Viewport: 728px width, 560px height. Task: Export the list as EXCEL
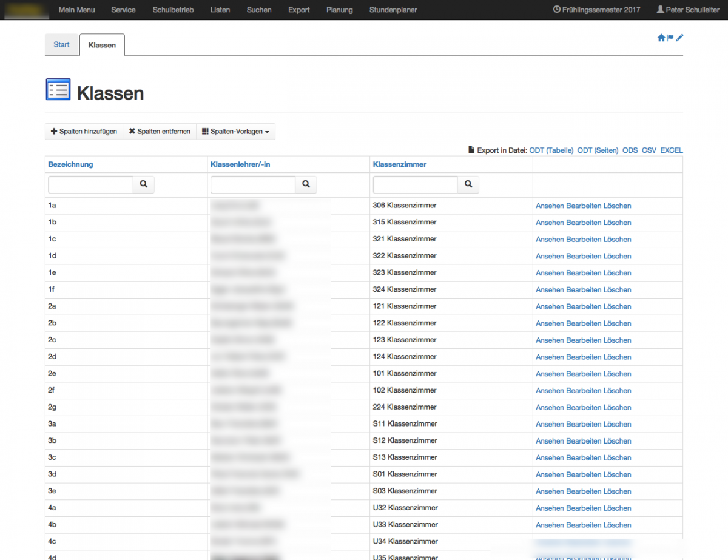(671, 150)
